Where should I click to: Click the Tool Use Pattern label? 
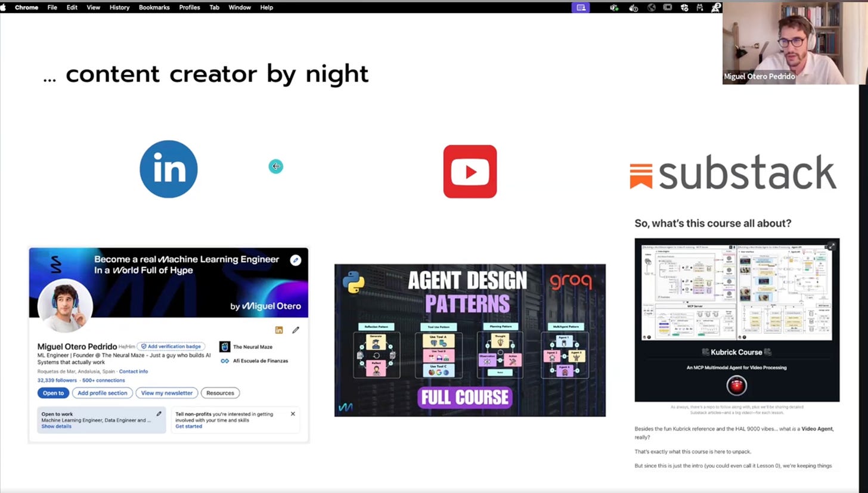[438, 327]
